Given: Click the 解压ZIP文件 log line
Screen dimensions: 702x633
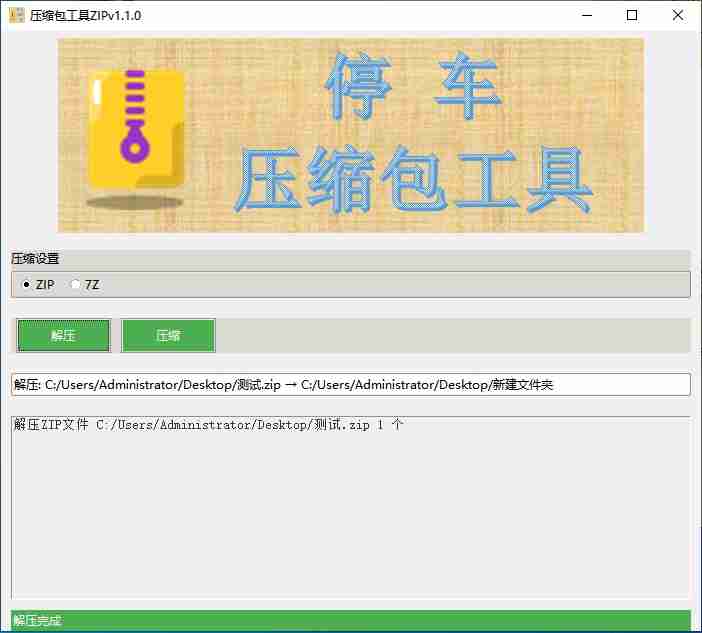Looking at the screenshot, I should tap(209, 425).
